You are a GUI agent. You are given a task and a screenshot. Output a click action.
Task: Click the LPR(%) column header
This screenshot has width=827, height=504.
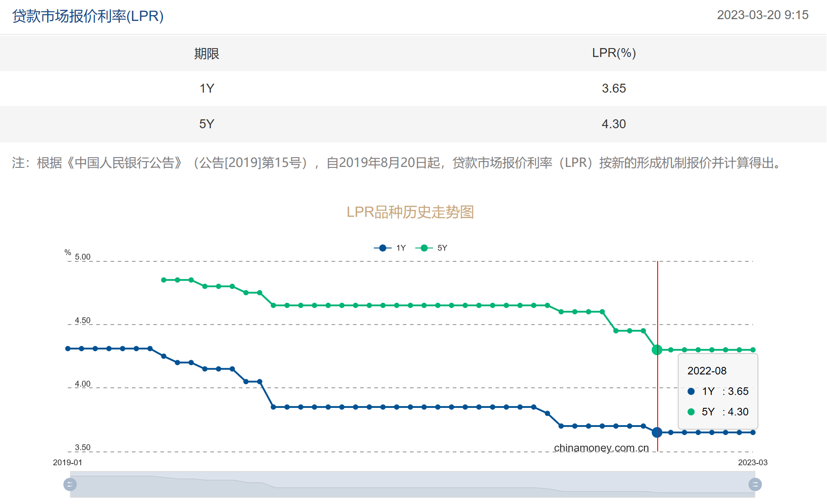[x=614, y=53]
